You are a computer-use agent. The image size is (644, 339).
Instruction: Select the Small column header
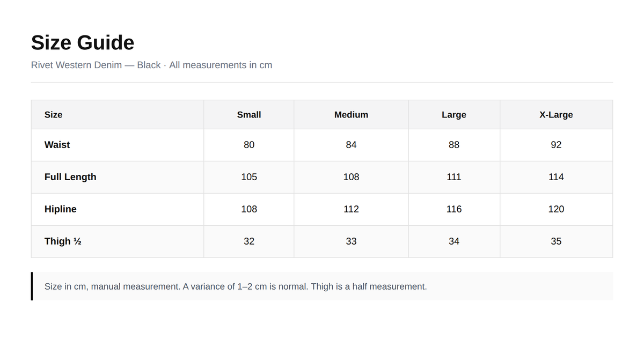pyautogui.click(x=249, y=115)
